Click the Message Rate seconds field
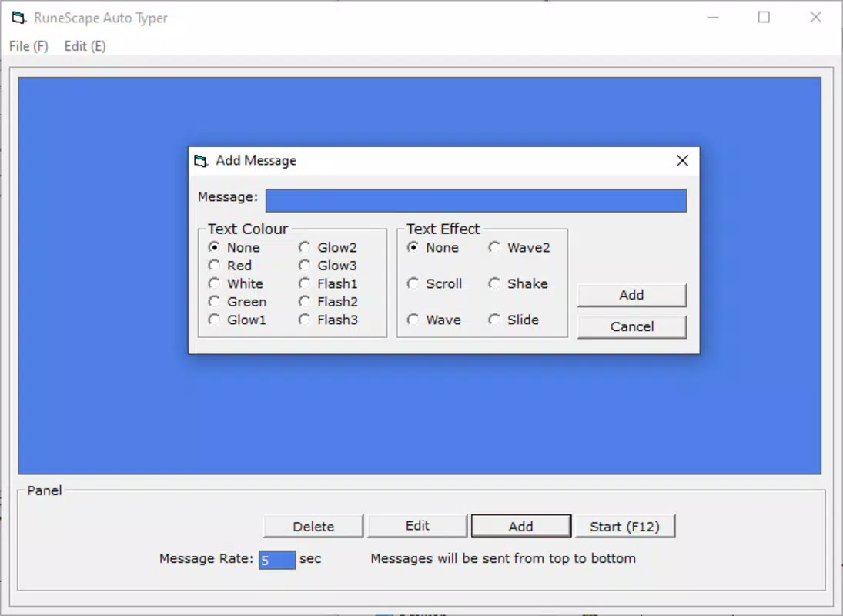 (277, 560)
